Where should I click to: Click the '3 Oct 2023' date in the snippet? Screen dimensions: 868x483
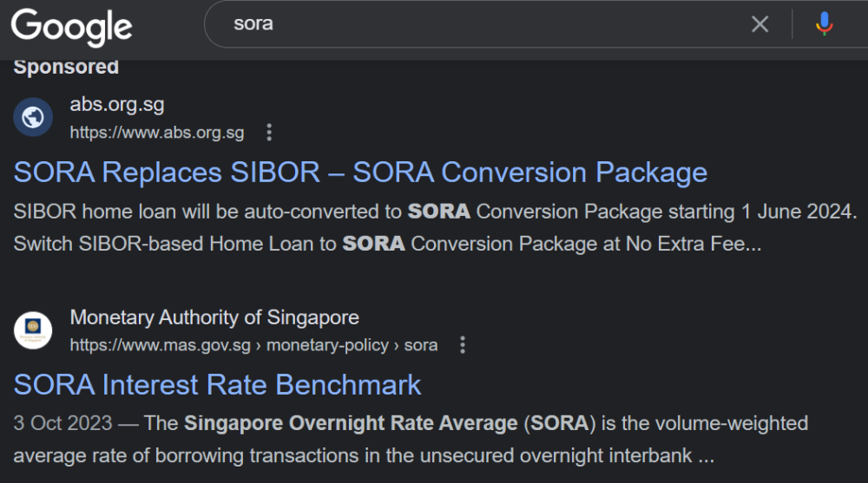click(x=63, y=423)
